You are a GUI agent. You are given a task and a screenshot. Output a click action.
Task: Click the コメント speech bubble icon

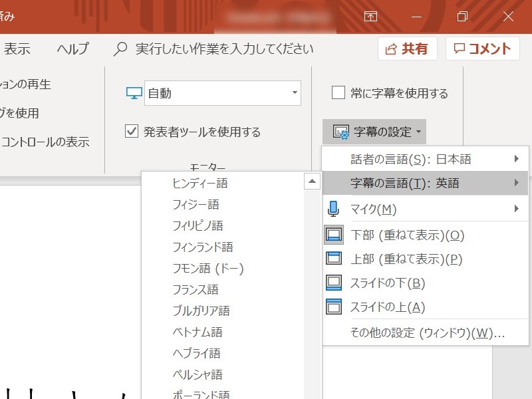tap(462, 48)
